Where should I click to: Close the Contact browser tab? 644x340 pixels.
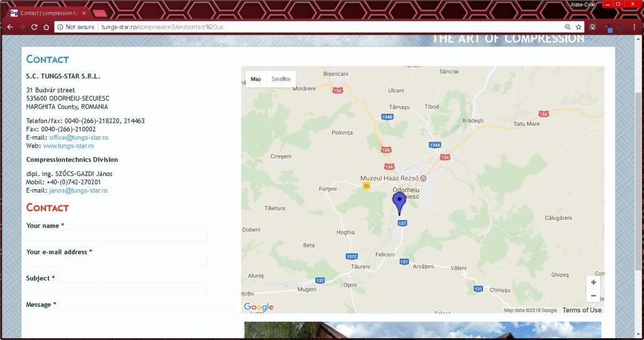84,13
